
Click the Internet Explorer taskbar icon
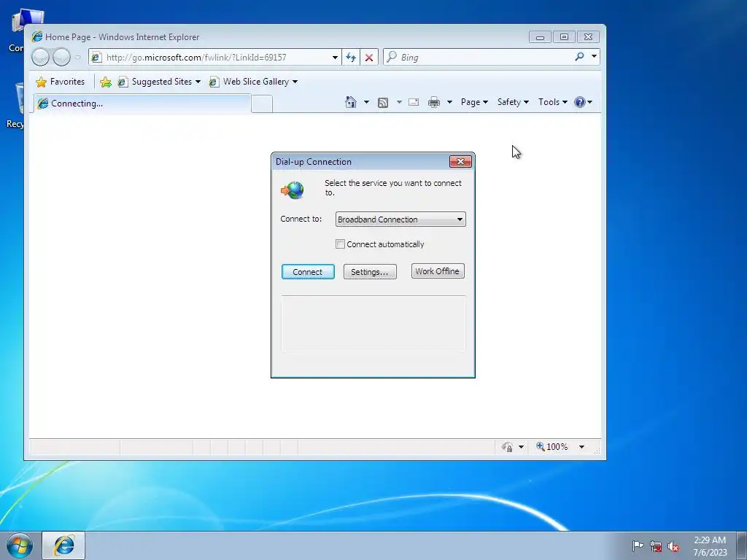point(64,545)
